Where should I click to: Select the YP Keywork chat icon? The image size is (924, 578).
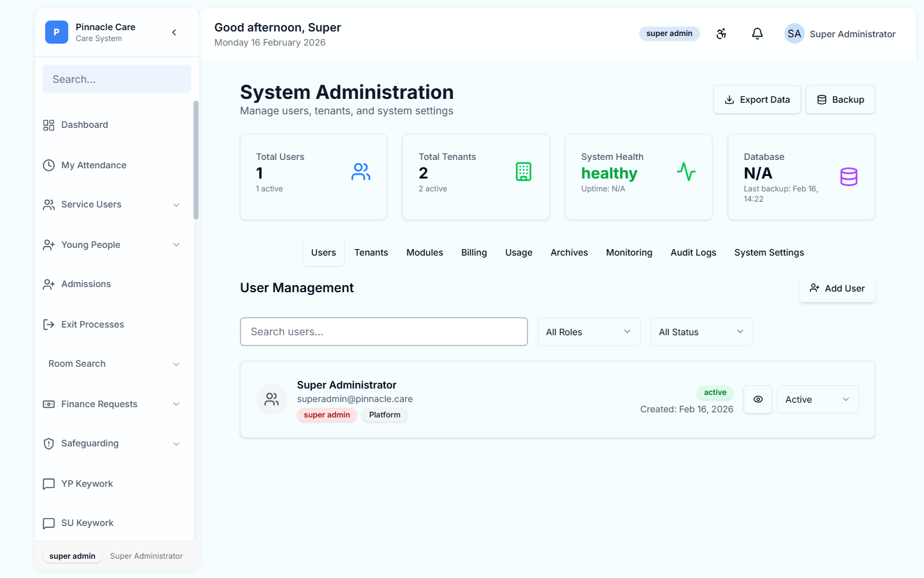coord(49,484)
